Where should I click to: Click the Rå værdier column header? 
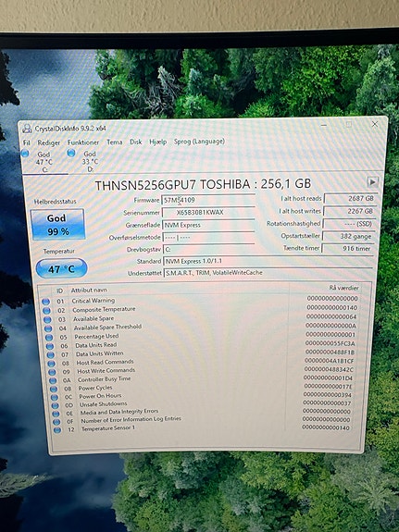[x=343, y=288]
